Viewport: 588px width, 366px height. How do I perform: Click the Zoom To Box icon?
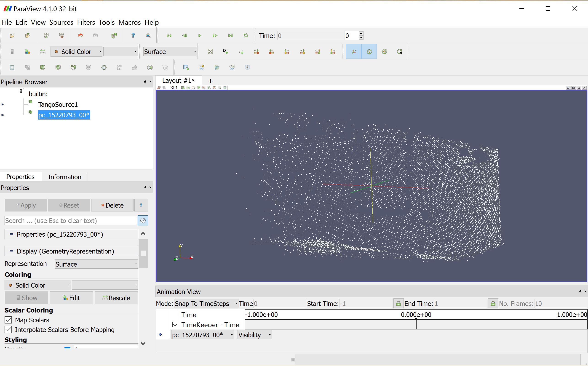(241, 52)
